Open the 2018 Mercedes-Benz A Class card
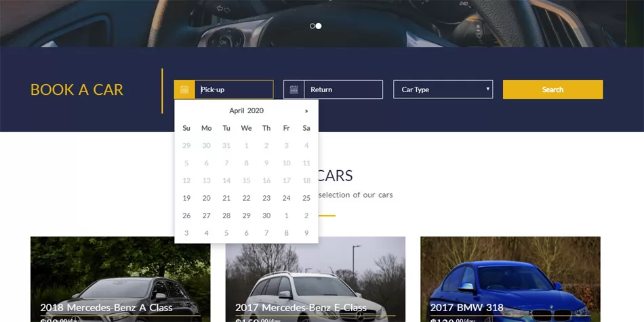The width and height of the screenshot is (644, 322). [x=121, y=279]
